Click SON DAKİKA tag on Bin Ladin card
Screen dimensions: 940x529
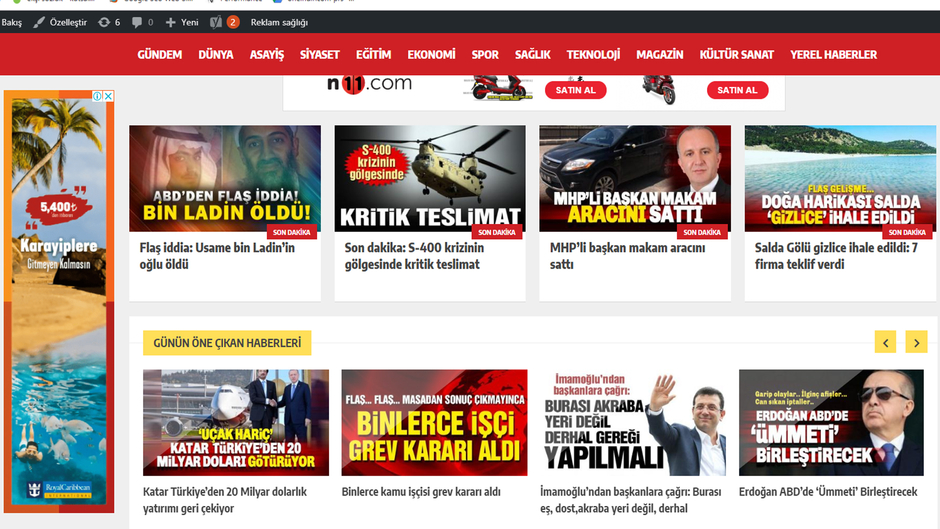292,232
